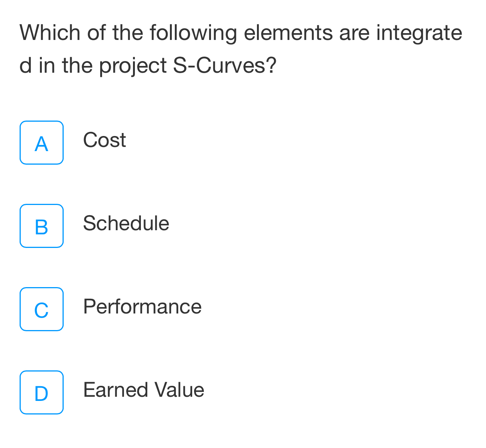Click the 'project S-Curves?' question line
The height and width of the screenshot is (448, 486).
[188, 65]
